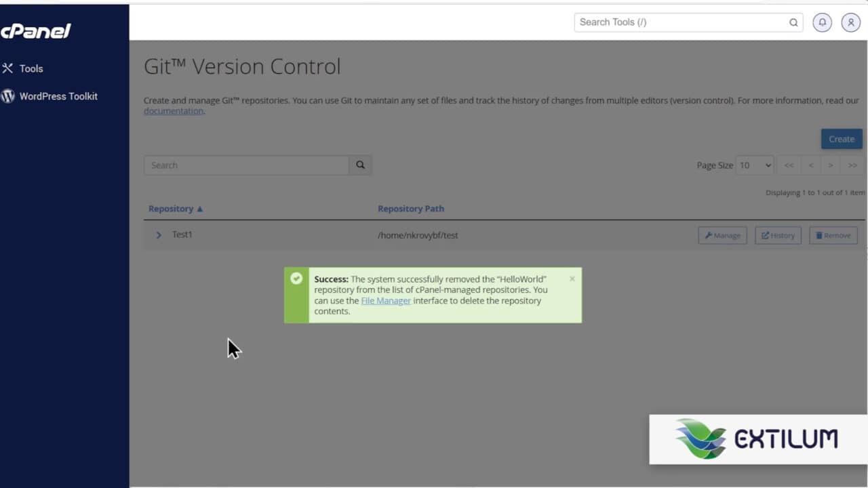Open notifications via the bell icon
The width and height of the screenshot is (868, 488).
click(822, 22)
